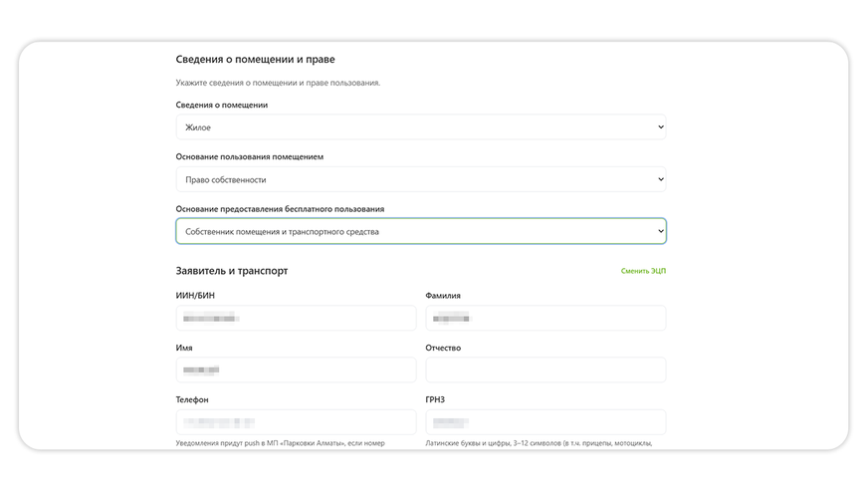Image resolution: width=868 pixels, height=489 pixels.
Task: Click the Заявитель и транспорт heading
Action: click(x=232, y=271)
